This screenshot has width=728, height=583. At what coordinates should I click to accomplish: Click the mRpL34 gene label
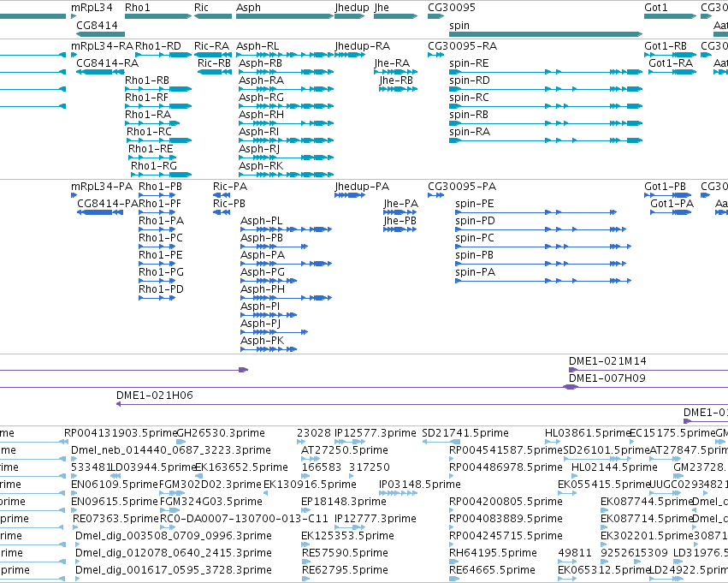[x=92, y=8]
